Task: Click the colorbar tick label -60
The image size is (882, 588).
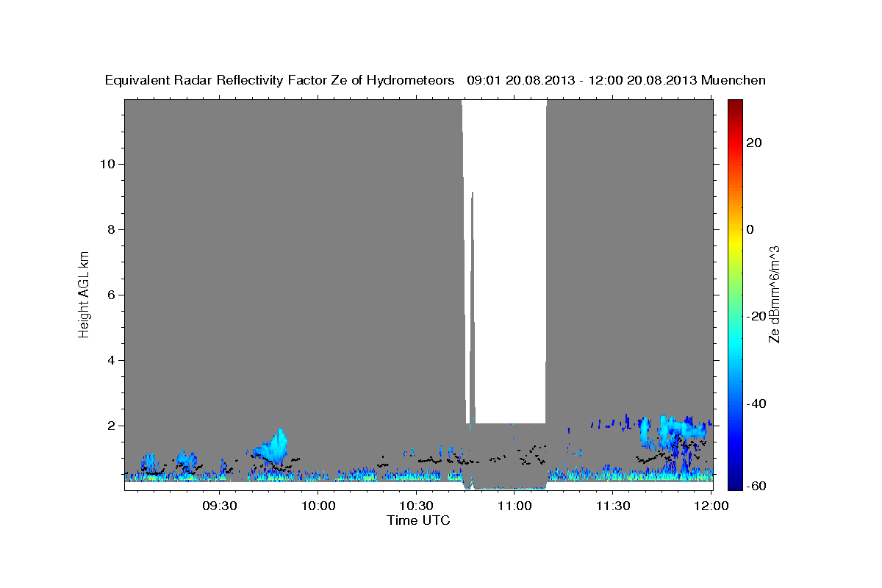Action: tap(757, 486)
